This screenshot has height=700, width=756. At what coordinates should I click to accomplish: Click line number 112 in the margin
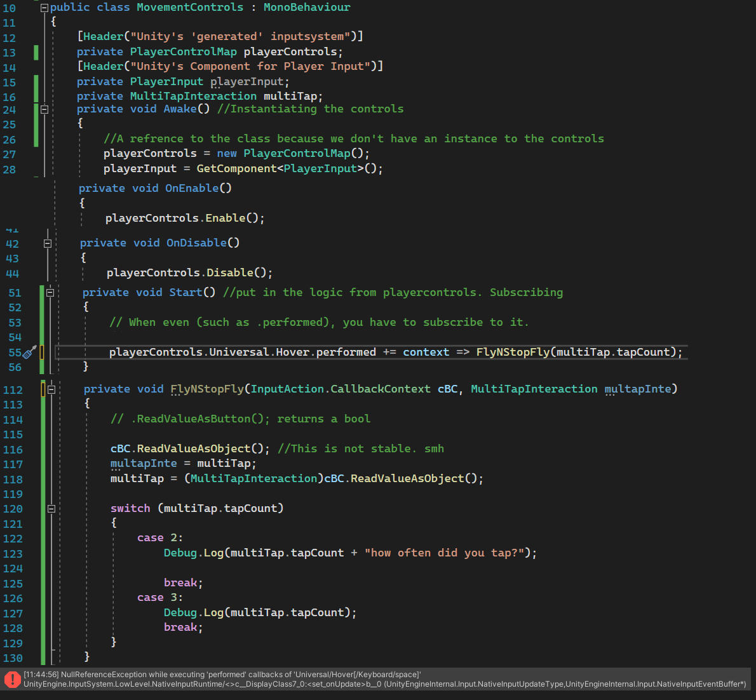[13, 390]
